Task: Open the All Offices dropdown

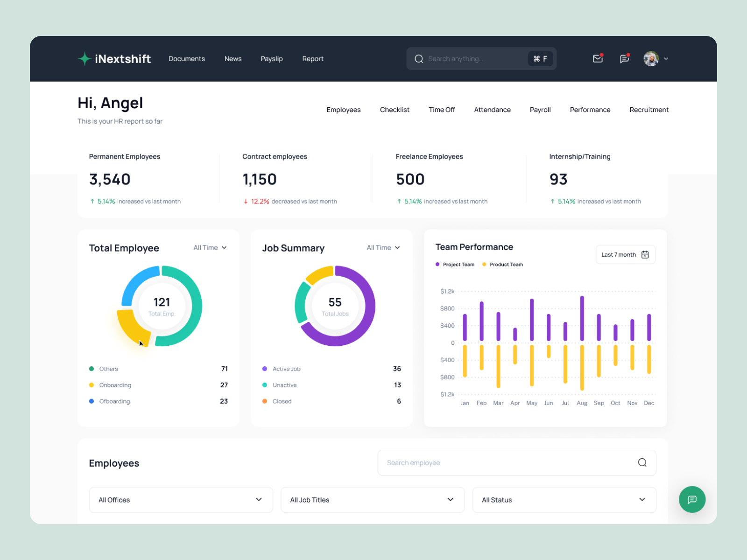Action: pos(181,500)
